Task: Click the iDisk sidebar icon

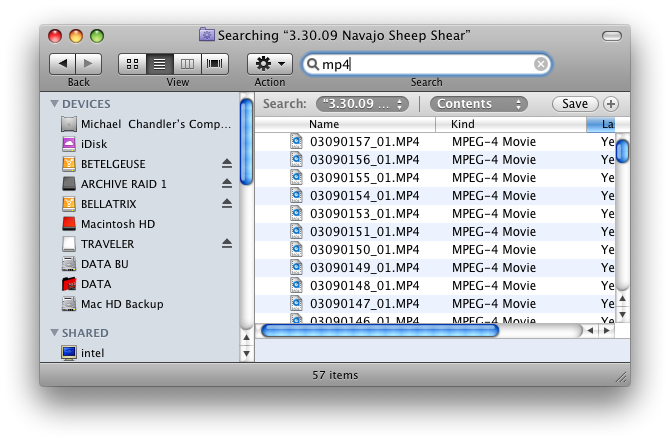Action: pos(69,144)
